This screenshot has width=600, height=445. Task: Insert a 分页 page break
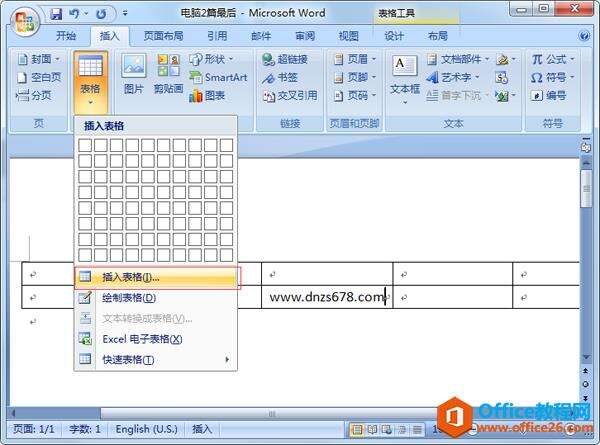(x=34, y=95)
